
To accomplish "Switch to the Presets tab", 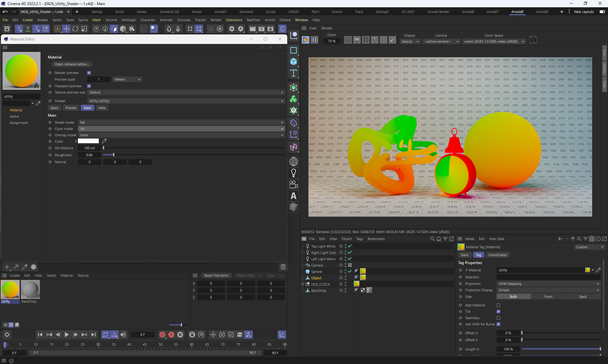I will (71, 108).
